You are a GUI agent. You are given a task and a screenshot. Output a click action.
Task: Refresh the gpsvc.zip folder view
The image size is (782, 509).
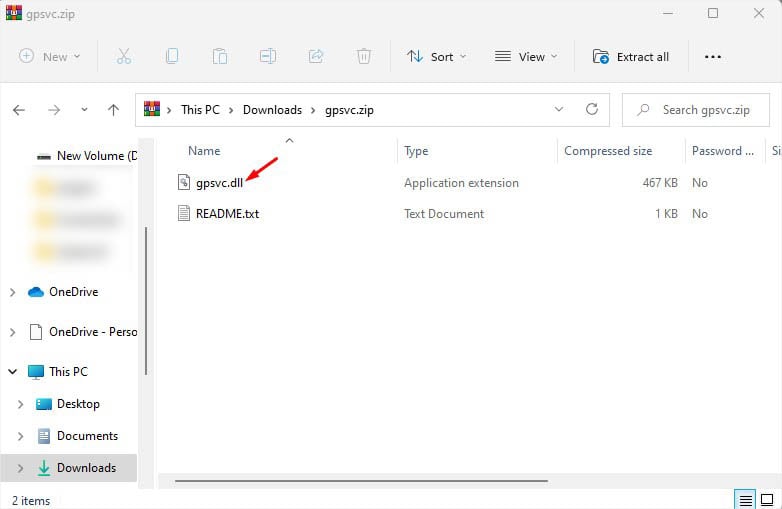(x=591, y=109)
